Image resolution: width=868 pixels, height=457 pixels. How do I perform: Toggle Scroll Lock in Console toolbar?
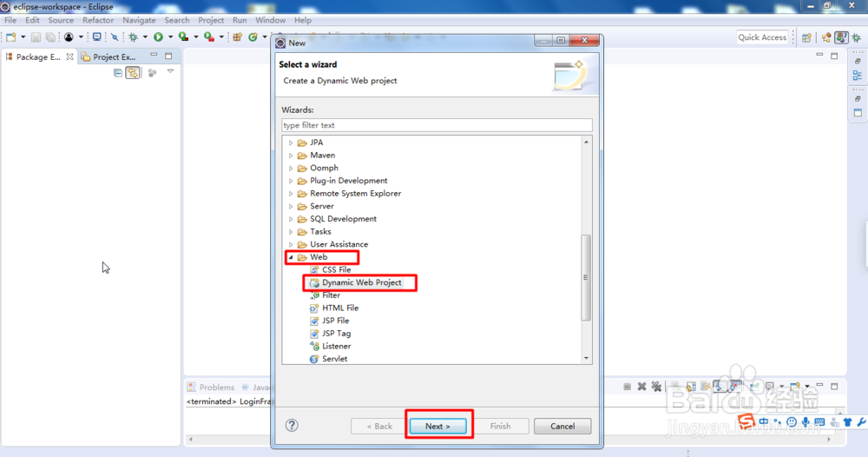click(x=692, y=387)
